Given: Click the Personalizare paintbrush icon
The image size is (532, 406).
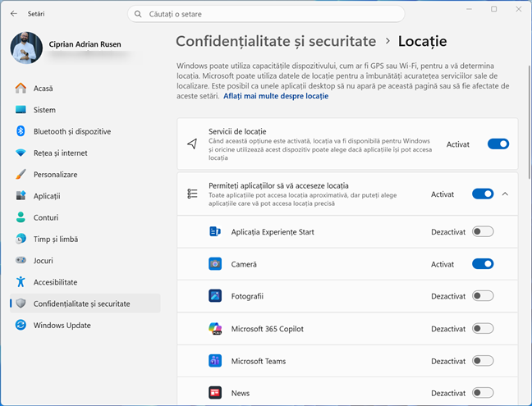Looking at the screenshot, I should (x=21, y=174).
